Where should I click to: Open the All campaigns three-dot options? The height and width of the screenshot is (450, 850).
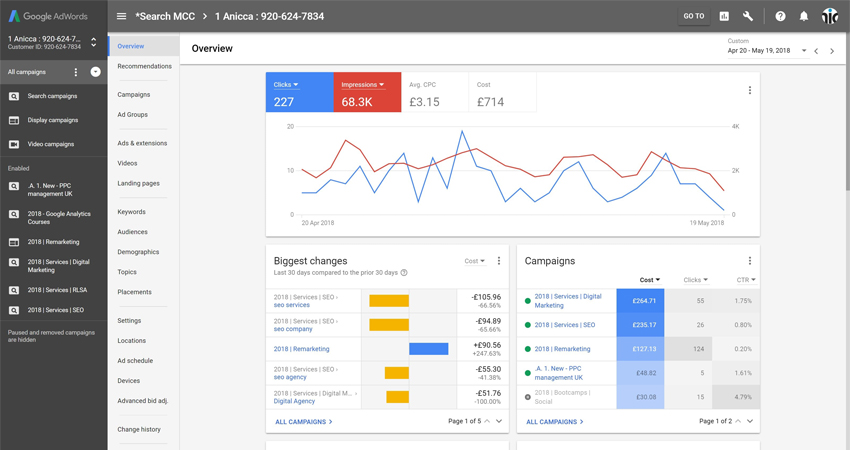pyautogui.click(x=76, y=72)
